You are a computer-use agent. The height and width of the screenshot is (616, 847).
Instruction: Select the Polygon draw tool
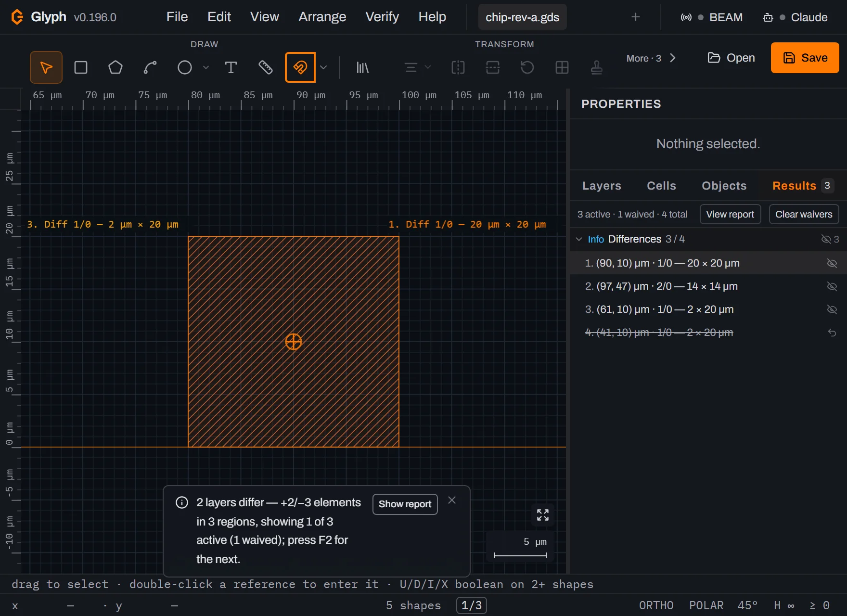[115, 67]
